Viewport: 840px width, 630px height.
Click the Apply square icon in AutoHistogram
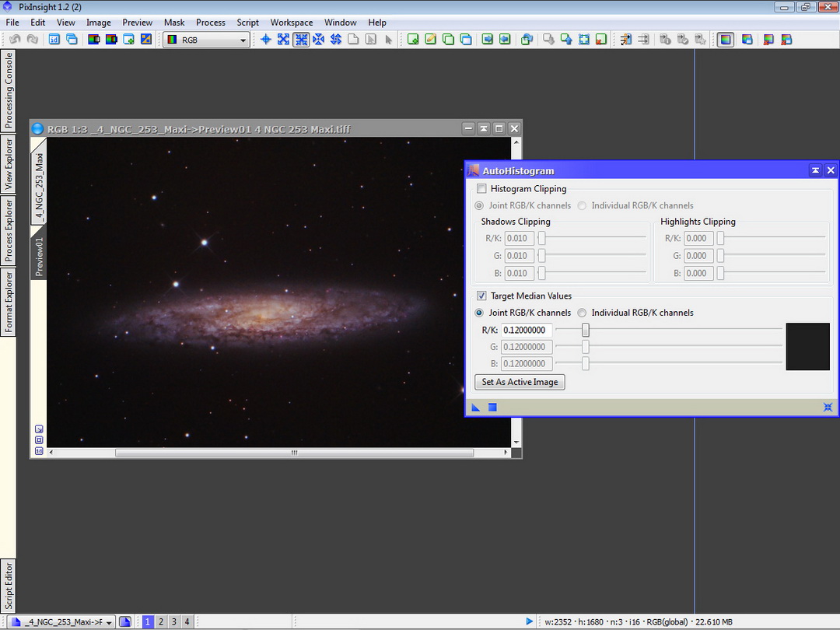pos(492,408)
